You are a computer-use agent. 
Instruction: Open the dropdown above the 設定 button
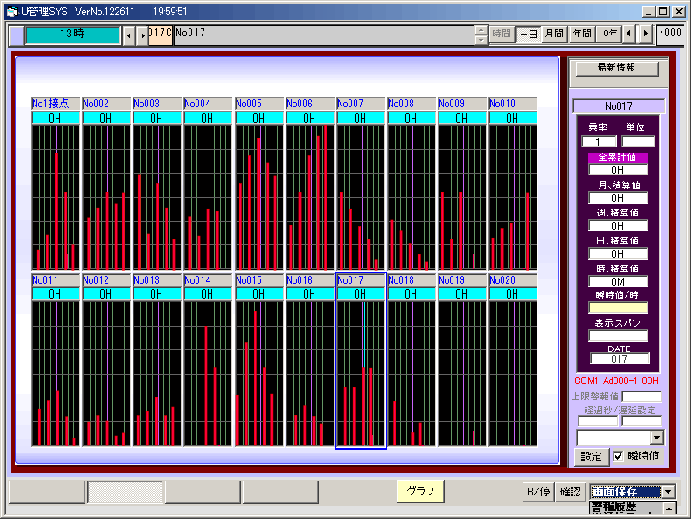(657, 437)
